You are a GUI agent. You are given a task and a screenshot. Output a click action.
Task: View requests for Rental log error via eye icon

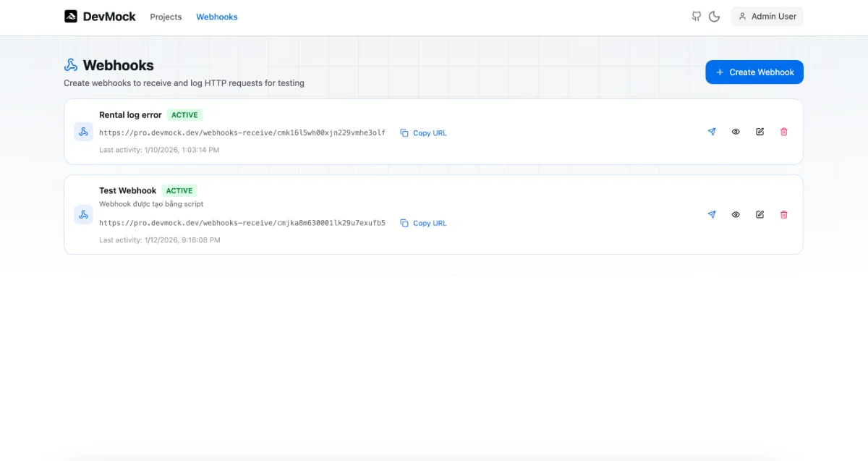click(736, 132)
